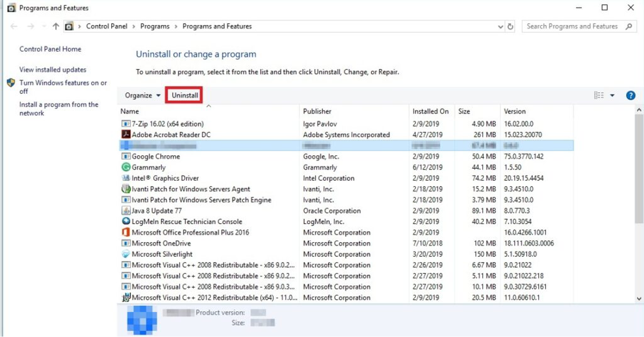644x337 pixels.
Task: Click the Grammarly program icon
Action: 126,167
